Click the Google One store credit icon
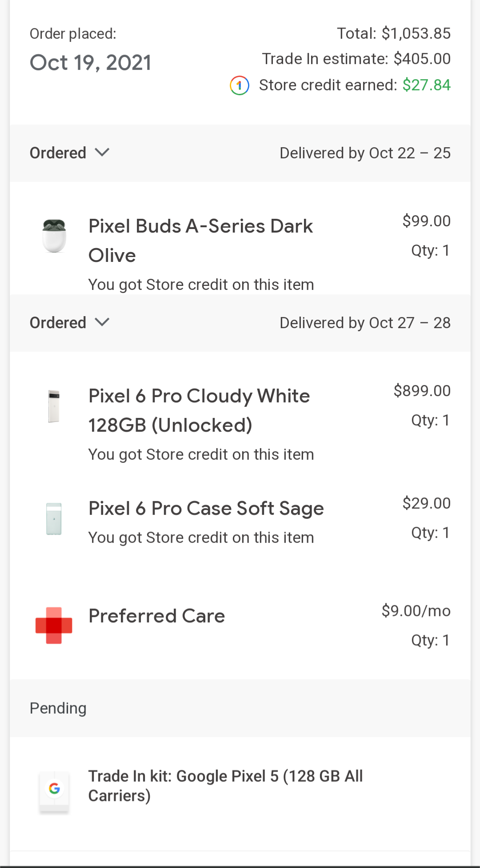The image size is (480, 868). pyautogui.click(x=240, y=85)
